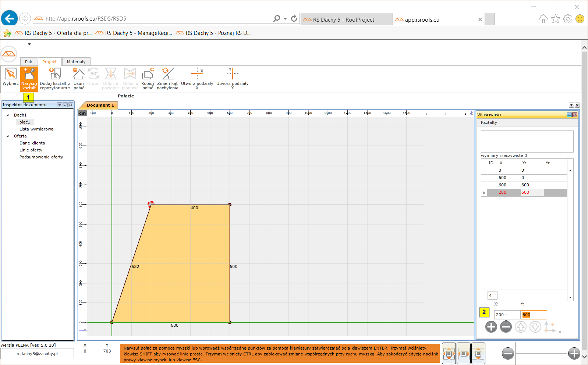Open the Plik tab

[29, 62]
